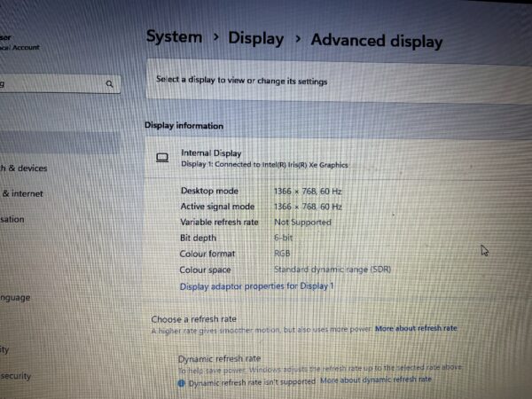Screen dimensions: 532x399
Task: Open the sidebar item ending in 'nguage'
Action: 15,298
